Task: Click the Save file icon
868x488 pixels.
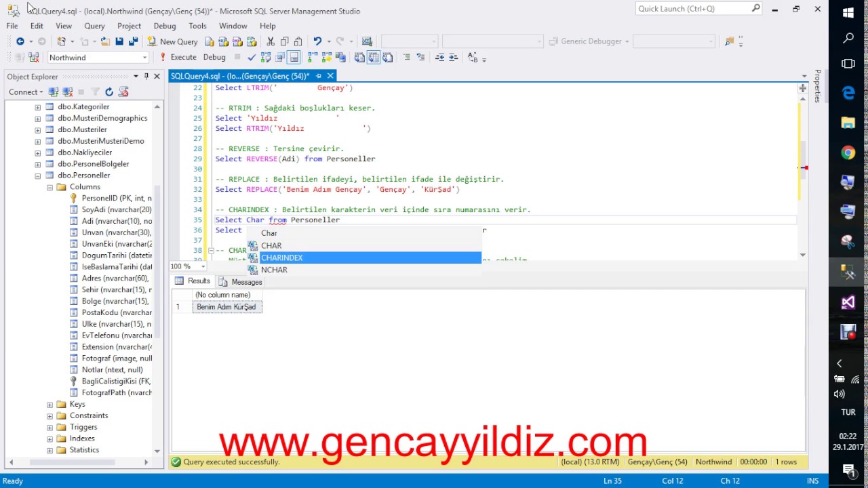Action: tap(119, 41)
